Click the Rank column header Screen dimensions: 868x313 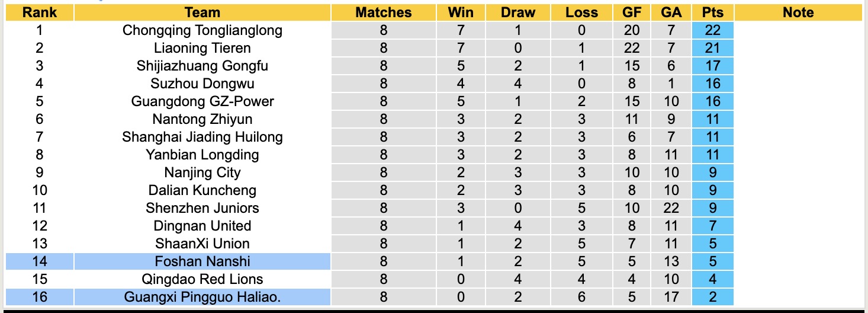[39, 12]
